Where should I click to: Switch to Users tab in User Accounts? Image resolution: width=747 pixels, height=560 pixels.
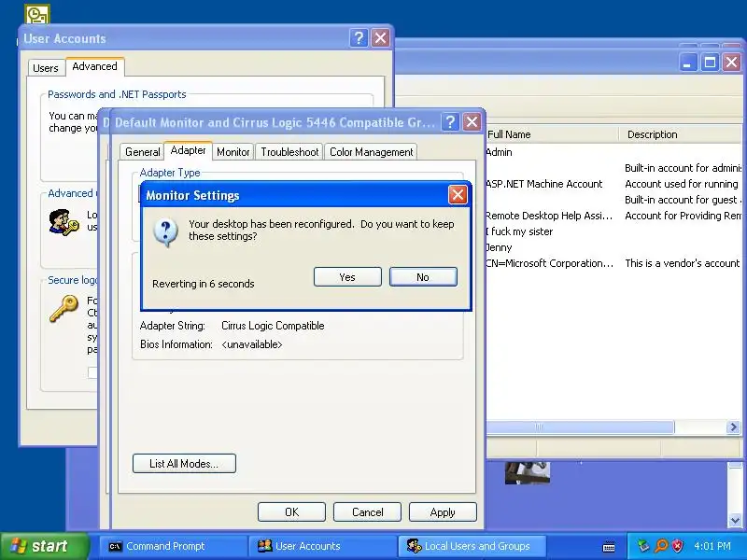coord(45,68)
